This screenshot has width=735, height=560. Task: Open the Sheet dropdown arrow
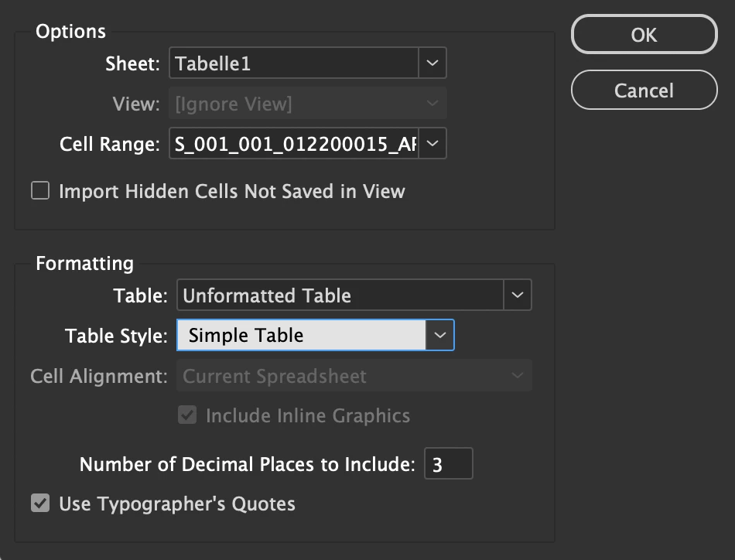click(x=432, y=63)
